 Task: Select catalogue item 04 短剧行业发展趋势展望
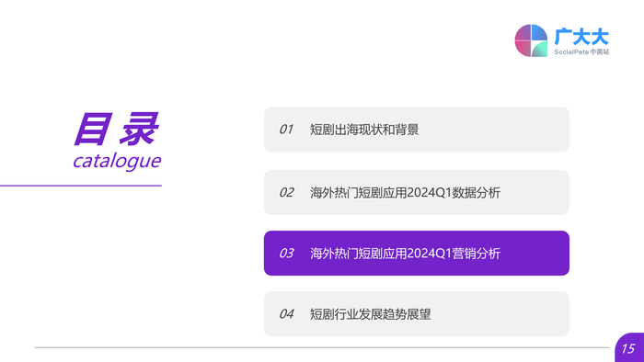pos(417,314)
